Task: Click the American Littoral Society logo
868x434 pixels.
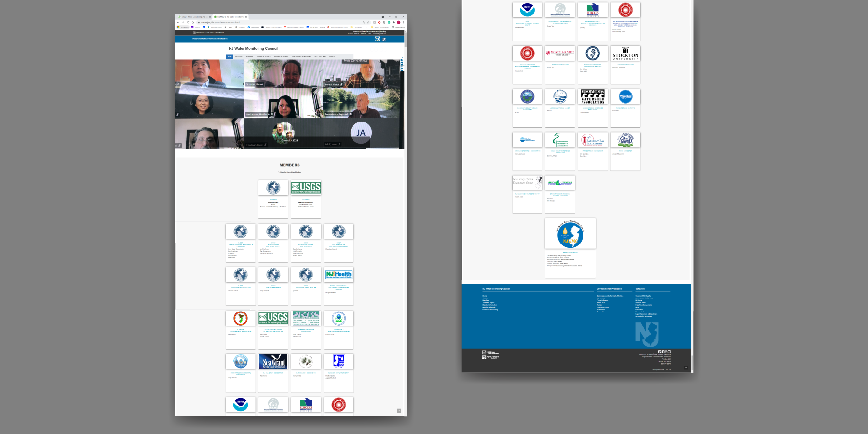Action: [x=560, y=96]
